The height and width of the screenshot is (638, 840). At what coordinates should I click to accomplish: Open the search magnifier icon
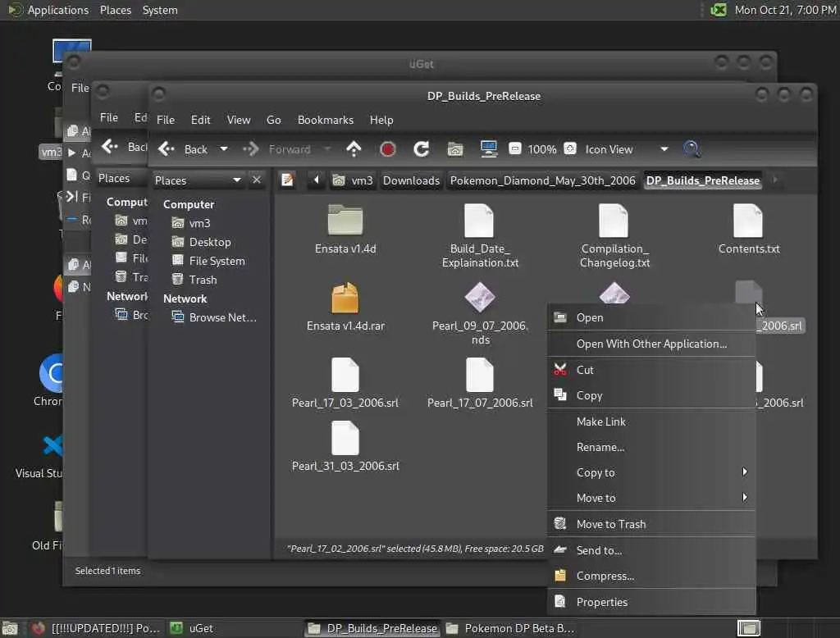click(x=692, y=149)
